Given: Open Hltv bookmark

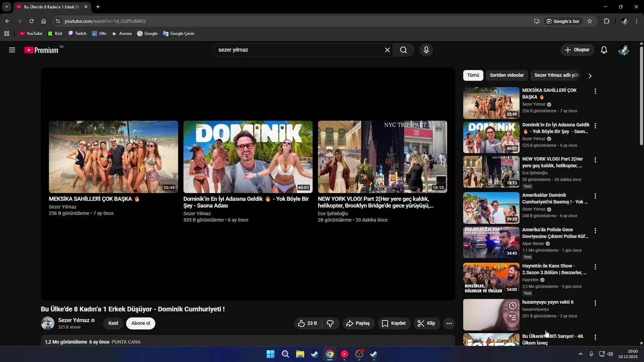Looking at the screenshot, I should pyautogui.click(x=99, y=34).
